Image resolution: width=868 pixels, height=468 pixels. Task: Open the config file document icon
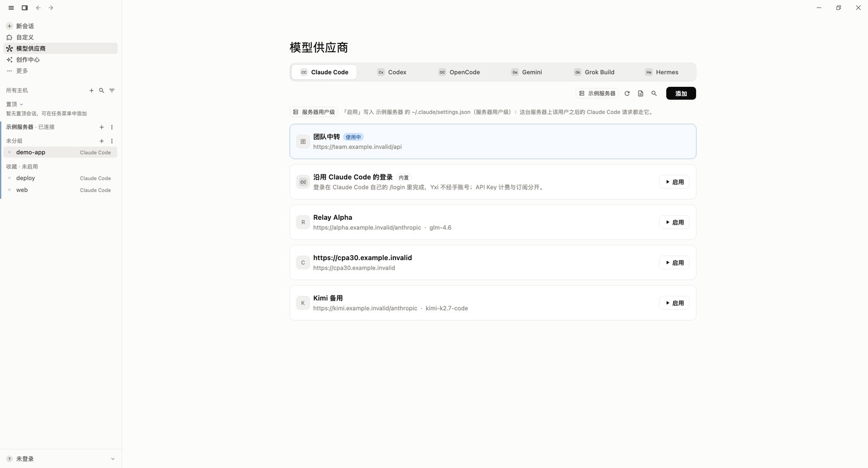click(x=641, y=93)
